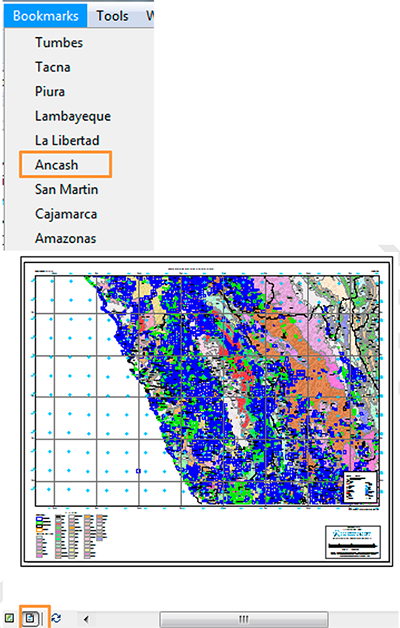The height and width of the screenshot is (628, 400).
Task: Choose the Amazonas bookmark
Action: (x=65, y=238)
